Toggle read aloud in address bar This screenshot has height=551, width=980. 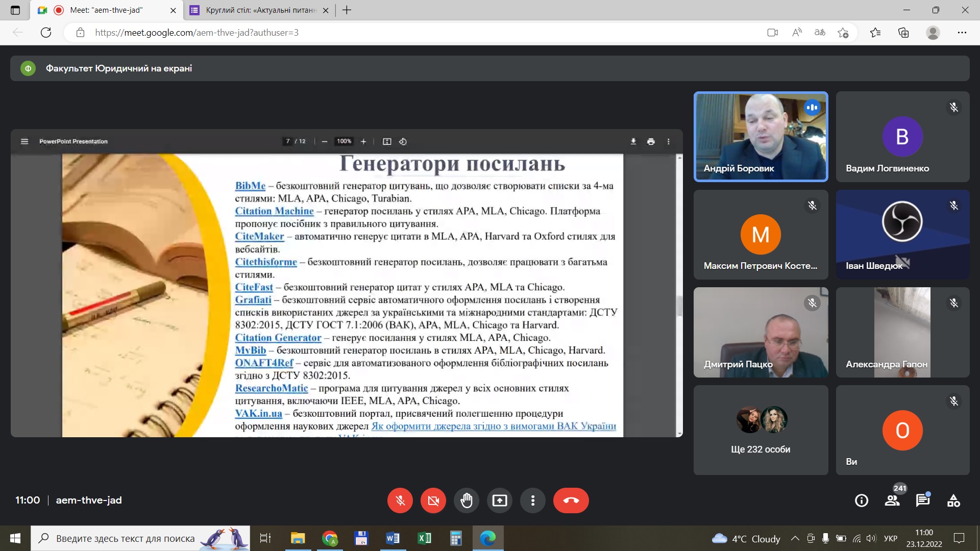797,33
